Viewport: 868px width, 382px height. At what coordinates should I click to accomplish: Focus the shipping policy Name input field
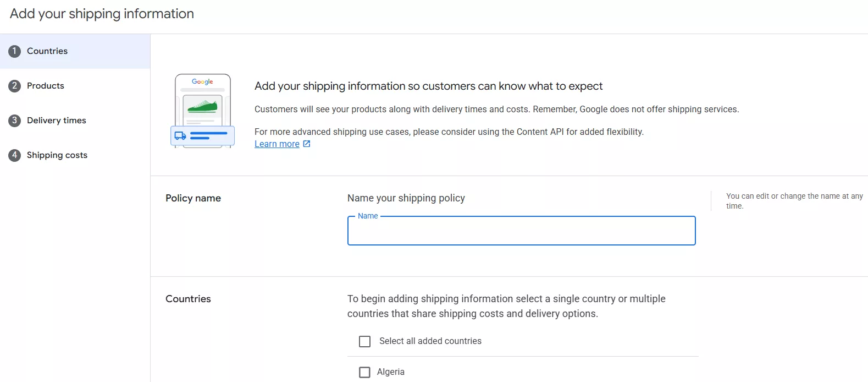point(521,231)
